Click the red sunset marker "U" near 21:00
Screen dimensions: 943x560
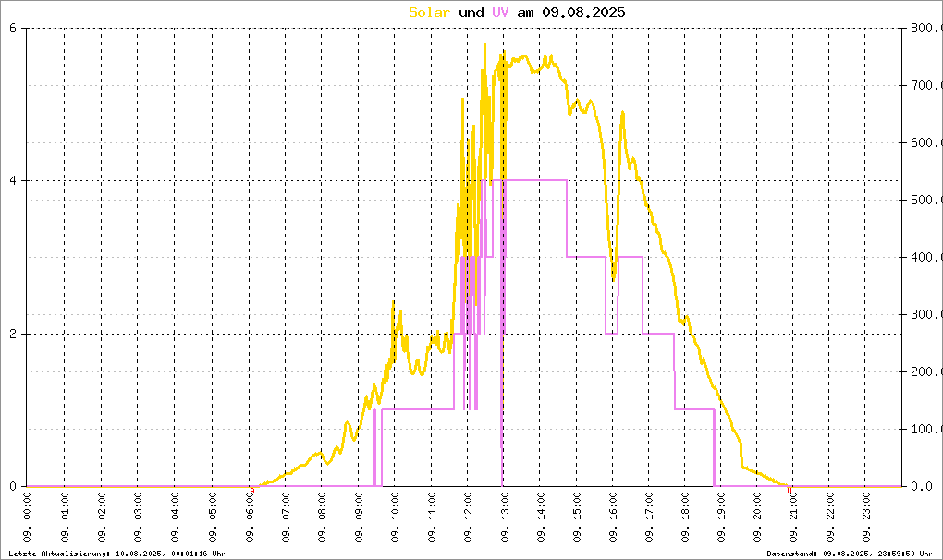[790, 491]
